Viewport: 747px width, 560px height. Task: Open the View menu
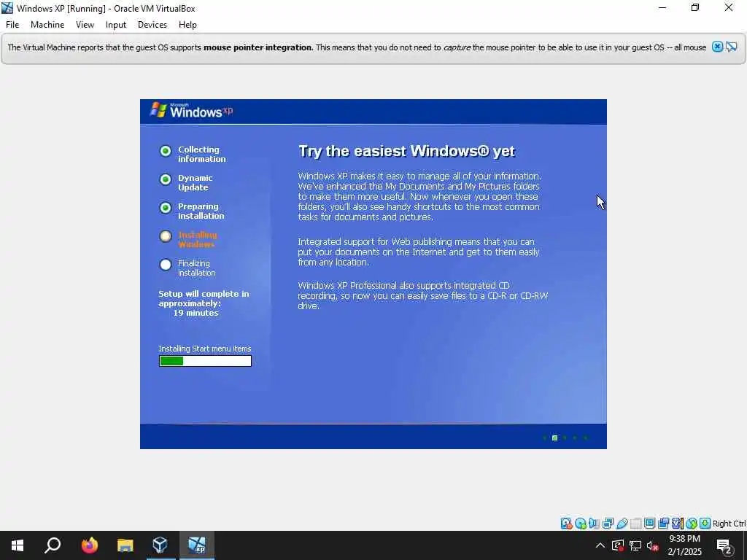(x=85, y=25)
